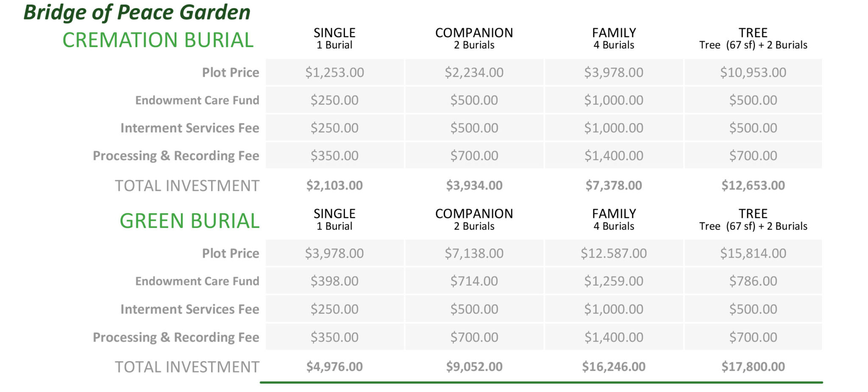Select the Green Burial Single total $4,976.00
Viewport: 868px width, 392px height.
(x=334, y=367)
